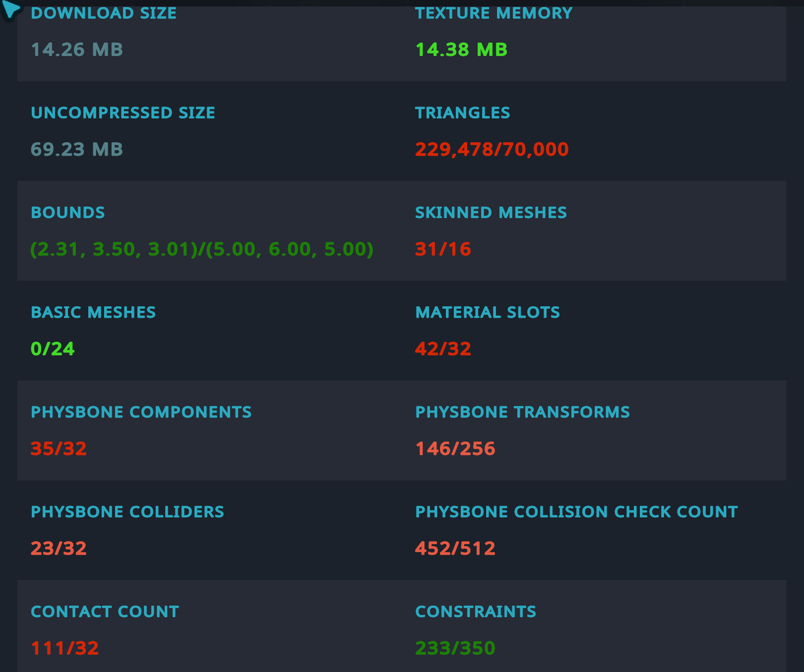Click the teal arrow icon in the corner

tap(11, 9)
